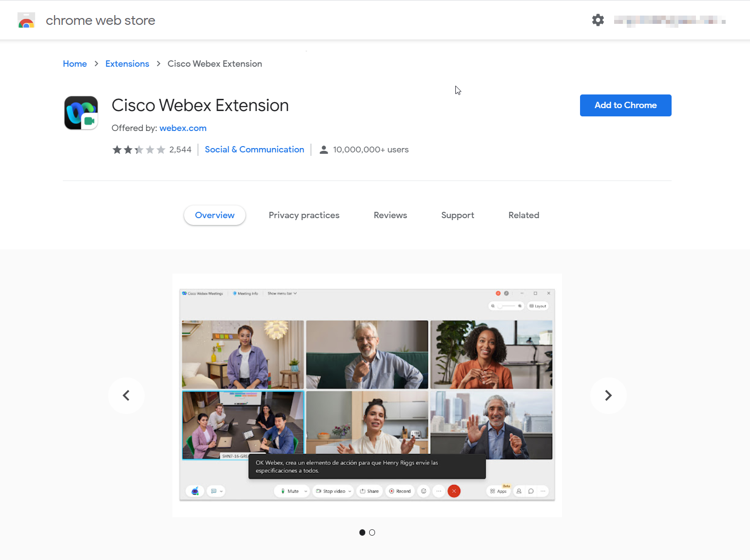
Task: Click Add to Chrome button
Action: (625, 105)
